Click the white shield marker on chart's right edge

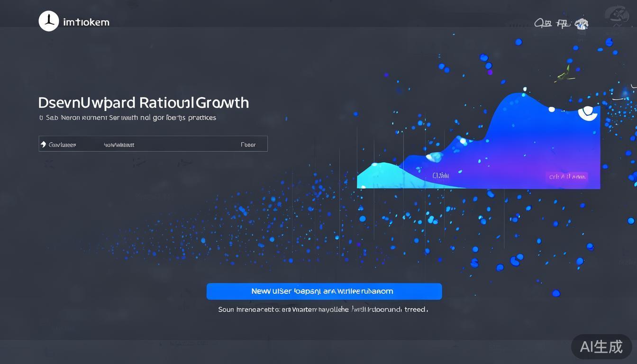[588, 112]
